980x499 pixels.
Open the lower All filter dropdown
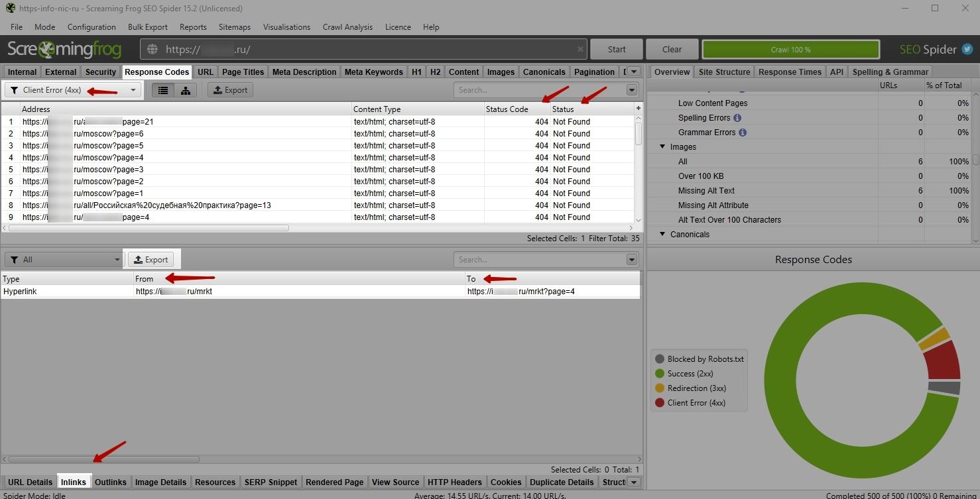coord(64,260)
